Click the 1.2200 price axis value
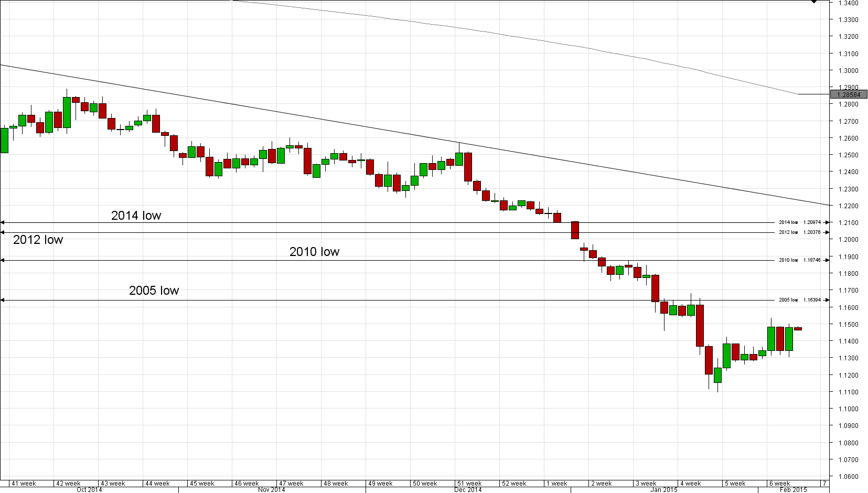 848,206
